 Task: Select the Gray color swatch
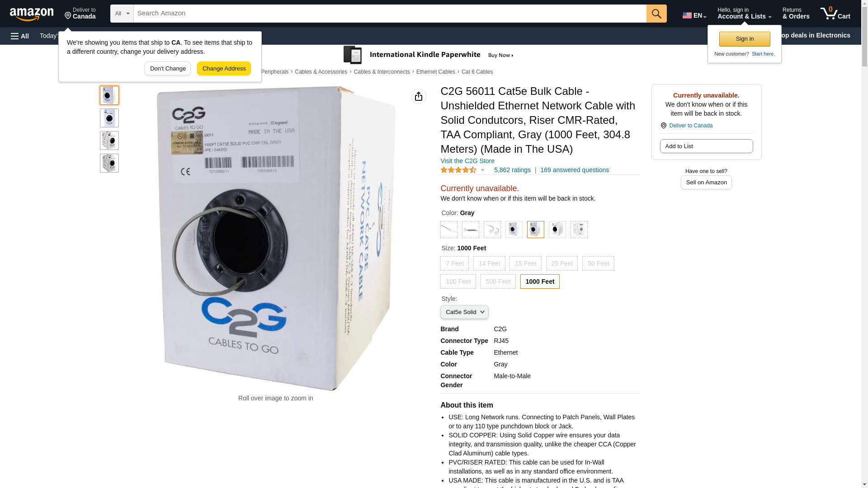click(536, 230)
